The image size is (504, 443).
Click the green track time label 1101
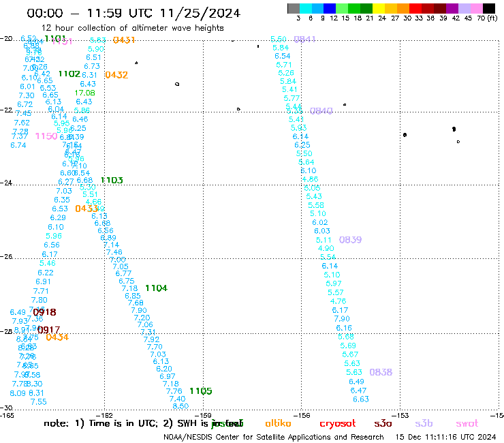(x=54, y=39)
